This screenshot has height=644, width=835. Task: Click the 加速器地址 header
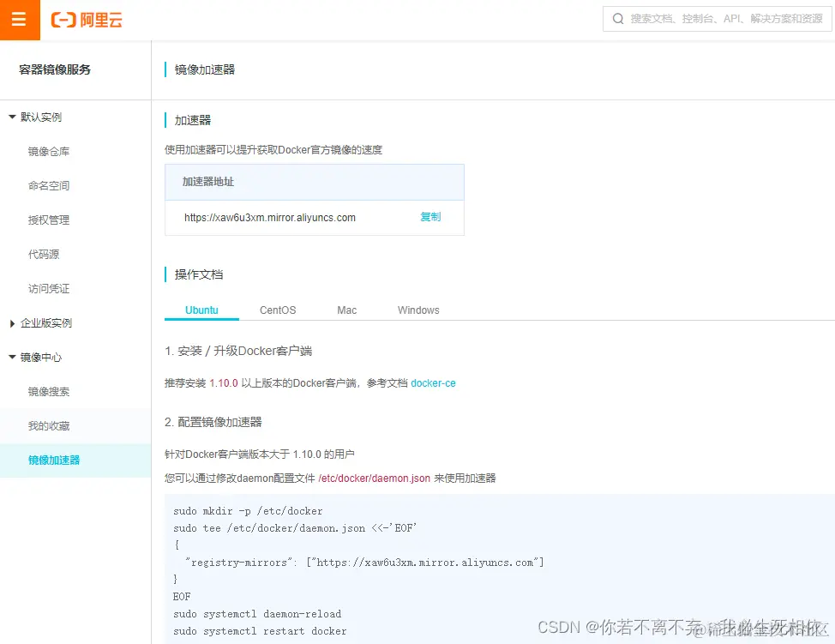pos(208,182)
